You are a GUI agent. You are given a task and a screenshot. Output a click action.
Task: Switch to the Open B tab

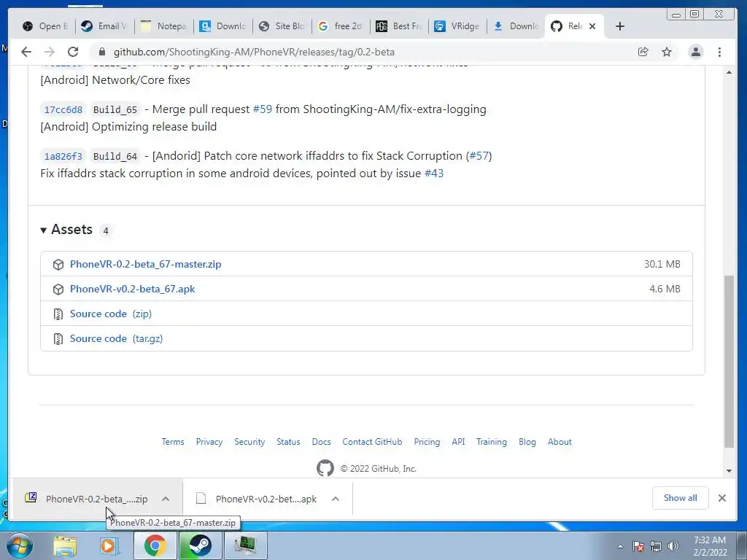tap(45, 26)
